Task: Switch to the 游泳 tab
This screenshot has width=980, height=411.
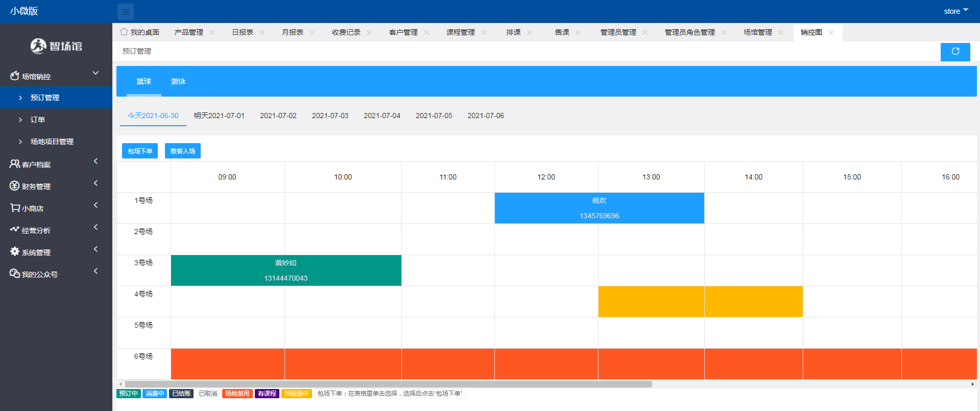Action: 178,82
